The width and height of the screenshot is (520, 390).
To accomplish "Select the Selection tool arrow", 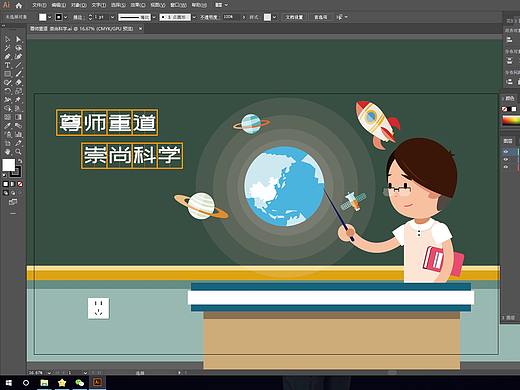I will 7,39.
